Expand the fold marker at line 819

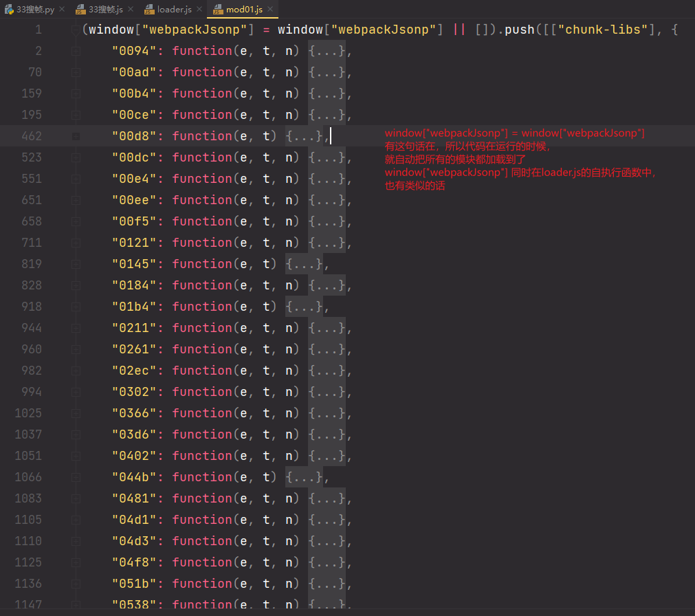click(x=76, y=264)
